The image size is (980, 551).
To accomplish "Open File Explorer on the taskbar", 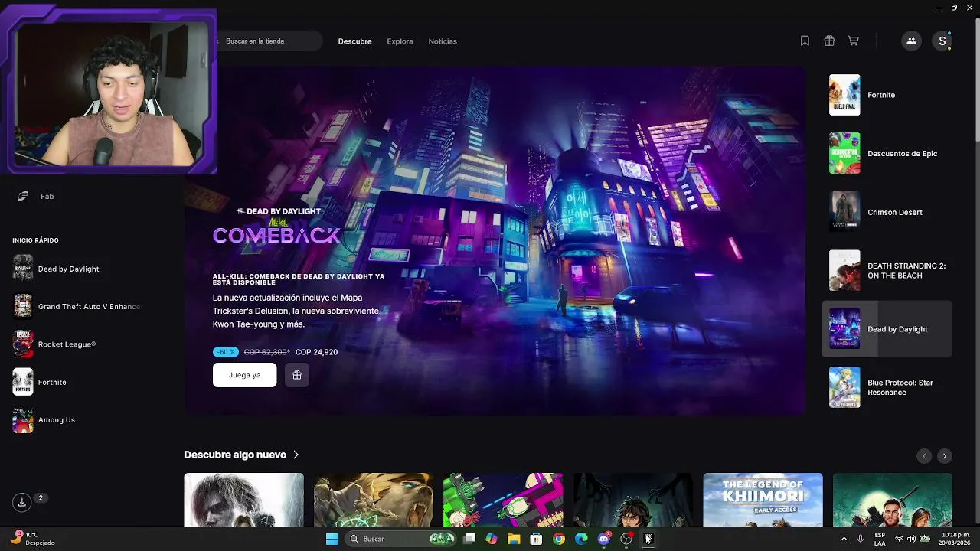I will (x=514, y=539).
